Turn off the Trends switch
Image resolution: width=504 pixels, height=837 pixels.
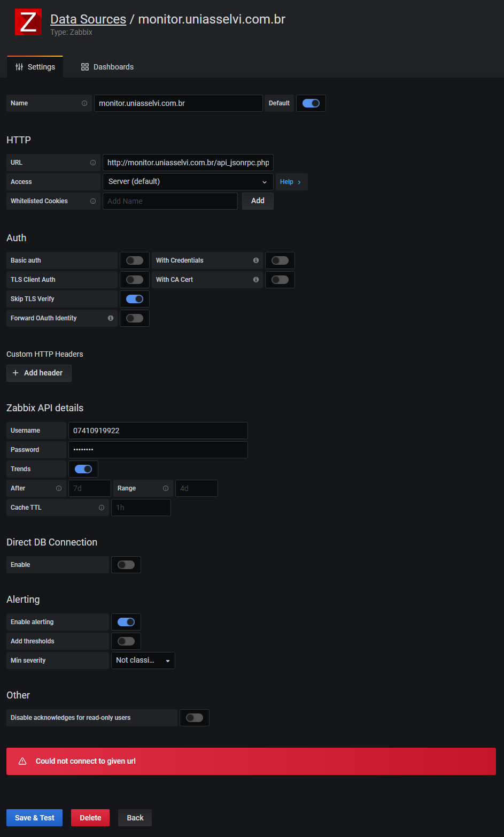click(83, 469)
